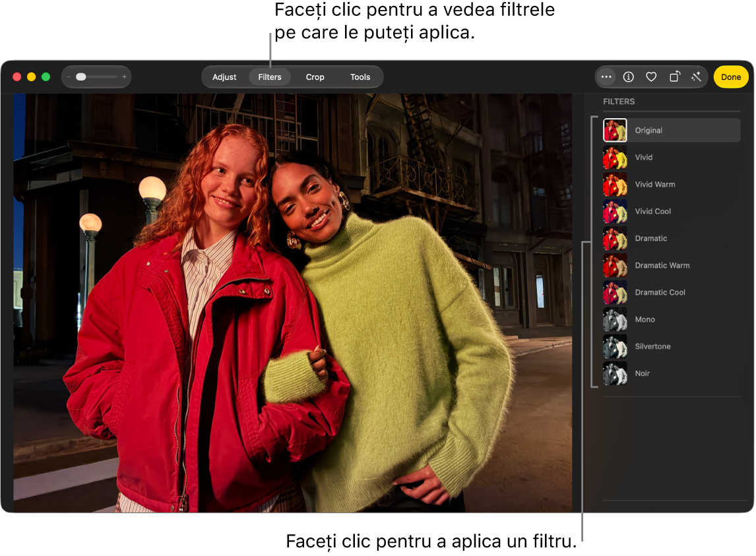The image size is (756, 556).
Task: Choose the Dramatic Cool filter
Action: point(671,292)
